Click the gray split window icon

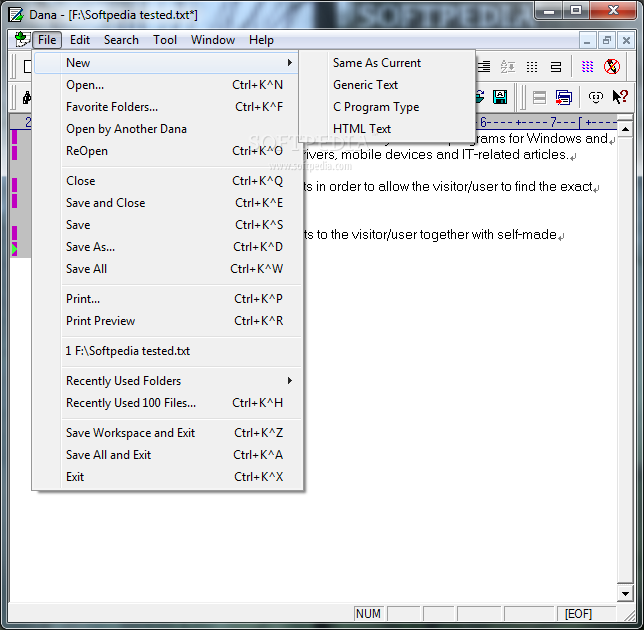click(x=539, y=97)
